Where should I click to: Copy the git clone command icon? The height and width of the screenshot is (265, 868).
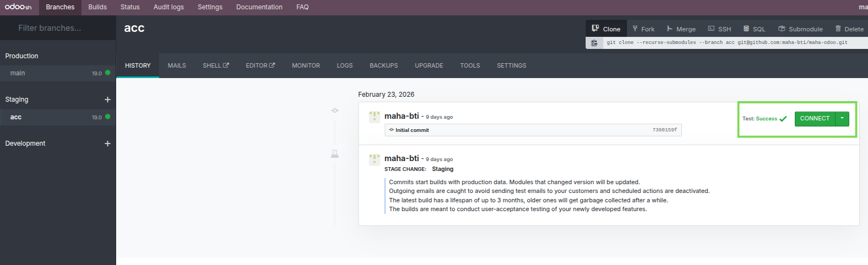tap(594, 43)
